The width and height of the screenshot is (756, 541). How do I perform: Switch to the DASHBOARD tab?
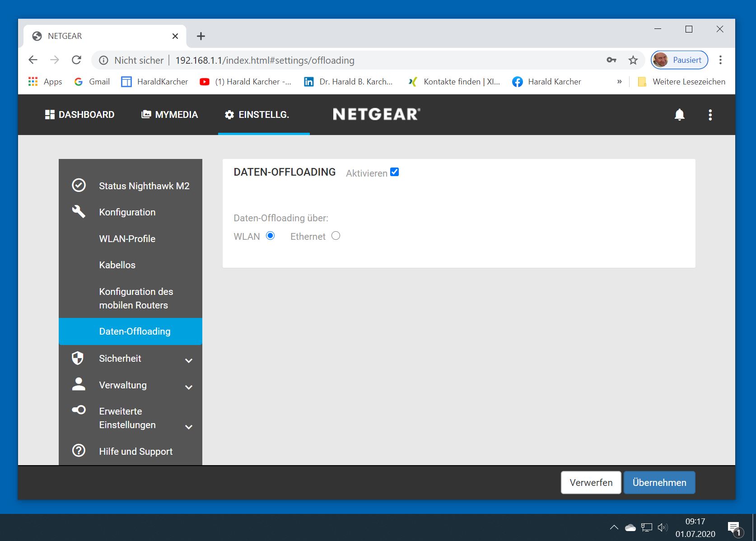pyautogui.click(x=80, y=115)
